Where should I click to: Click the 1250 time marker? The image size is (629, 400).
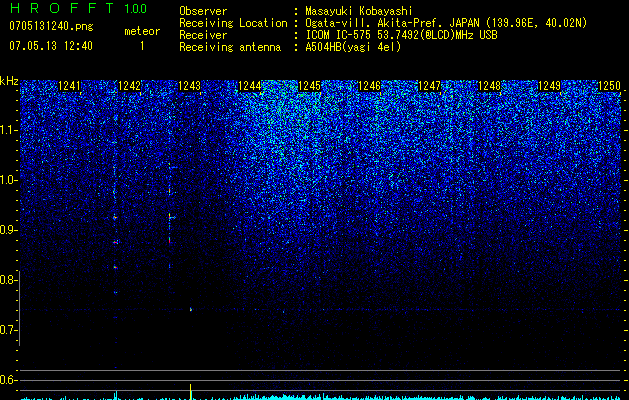click(x=609, y=86)
